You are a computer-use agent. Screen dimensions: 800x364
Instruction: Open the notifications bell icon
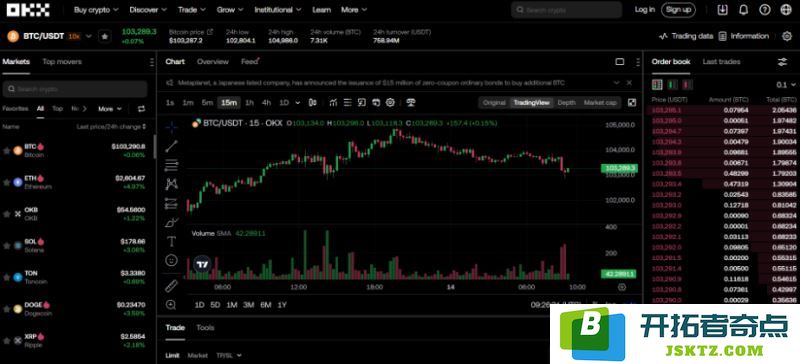click(x=743, y=10)
